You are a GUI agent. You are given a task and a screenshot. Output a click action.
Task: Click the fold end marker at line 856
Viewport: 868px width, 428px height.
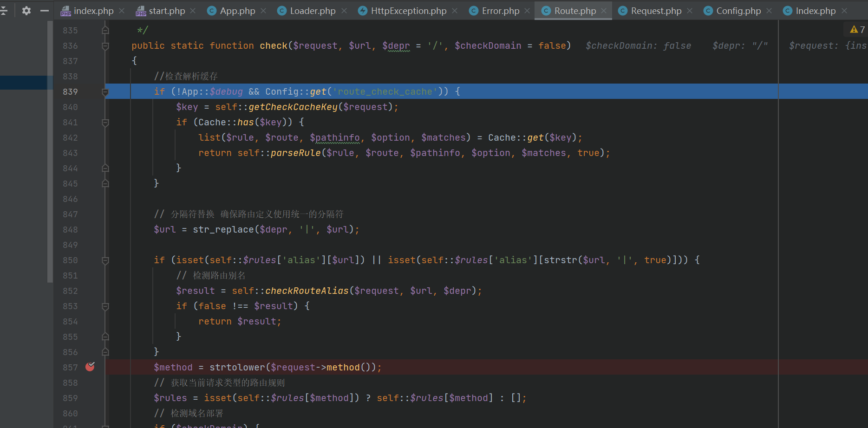coord(105,352)
